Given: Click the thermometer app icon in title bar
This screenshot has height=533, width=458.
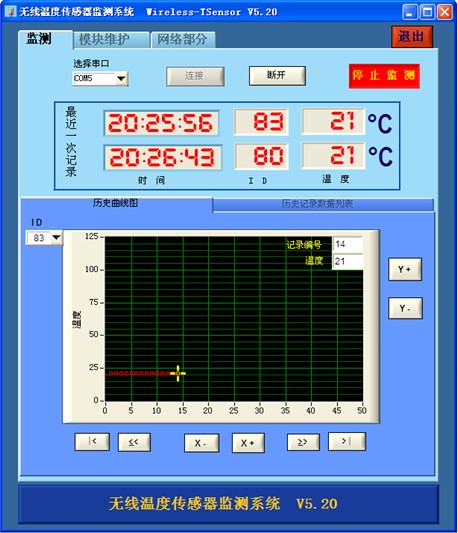Looking at the screenshot, I should click(x=11, y=12).
